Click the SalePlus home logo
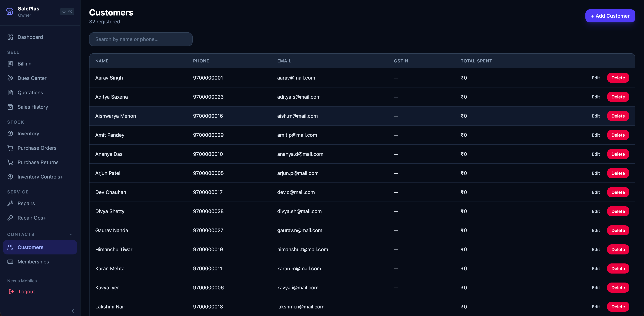Image resolution: width=644 pixels, height=316 pixels. tap(10, 11)
